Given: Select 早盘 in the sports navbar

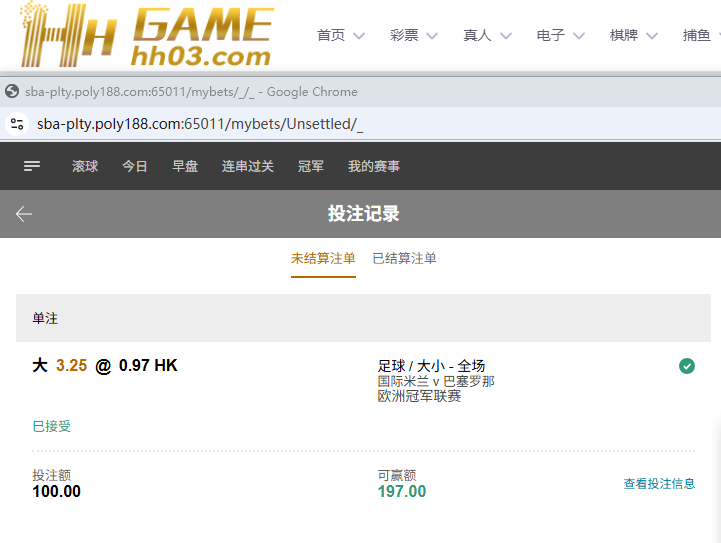Looking at the screenshot, I should pyautogui.click(x=185, y=166).
